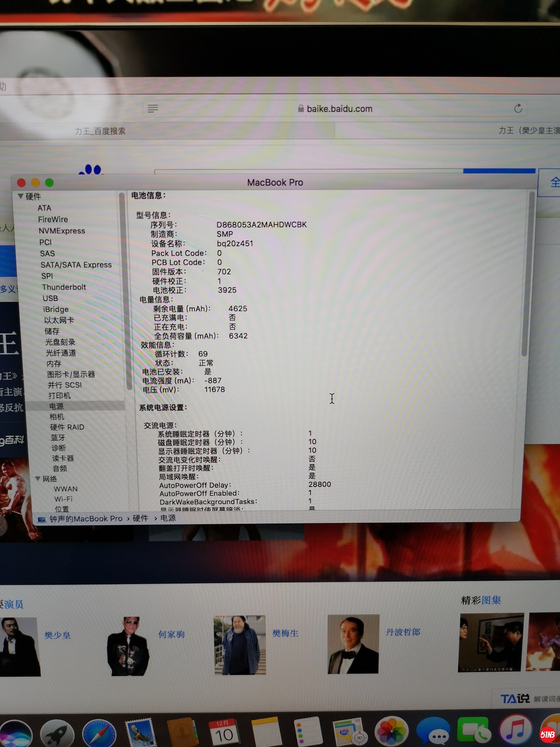Screen dimensions: 560x747
Task: Select 光盘刻录 in hardware list
Action: [60, 342]
